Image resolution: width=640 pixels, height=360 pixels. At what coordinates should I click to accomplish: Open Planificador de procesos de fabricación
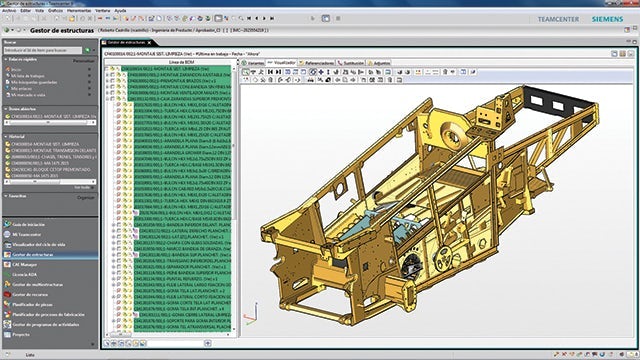tap(48, 314)
